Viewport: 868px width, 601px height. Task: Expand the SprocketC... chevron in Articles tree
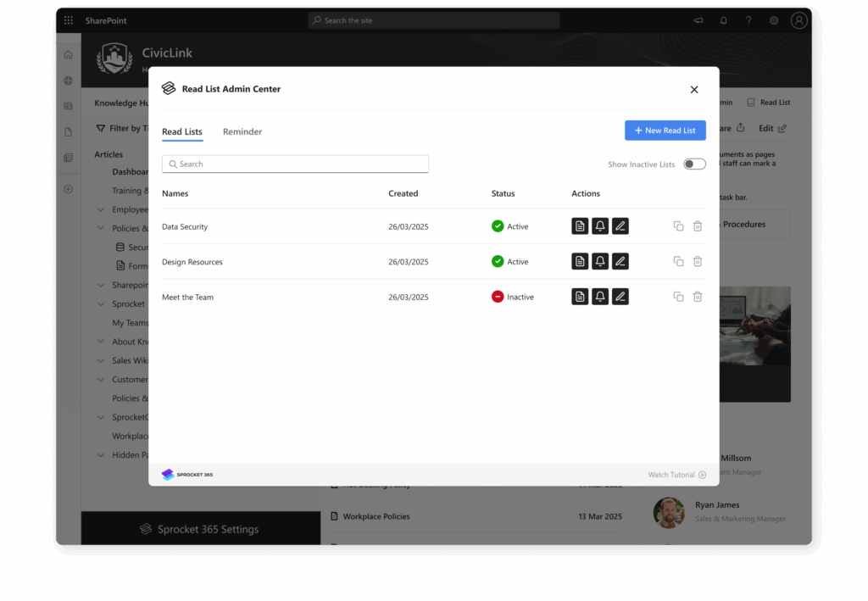[101, 417]
